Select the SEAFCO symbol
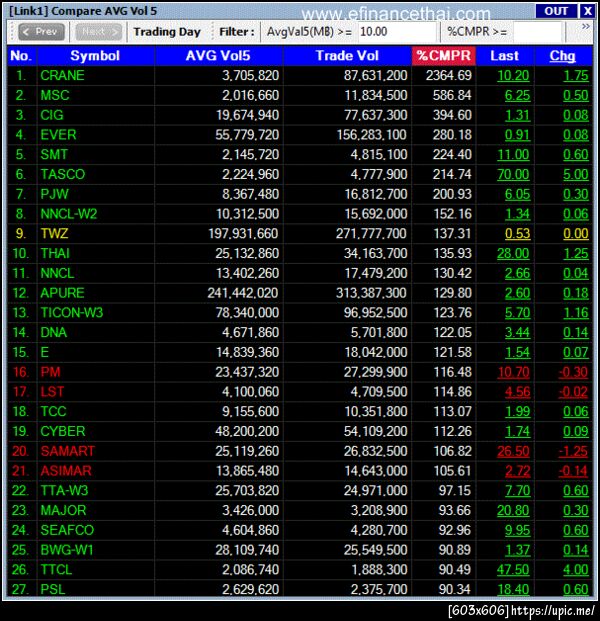Viewport: 600px width, 621px height. (x=67, y=530)
